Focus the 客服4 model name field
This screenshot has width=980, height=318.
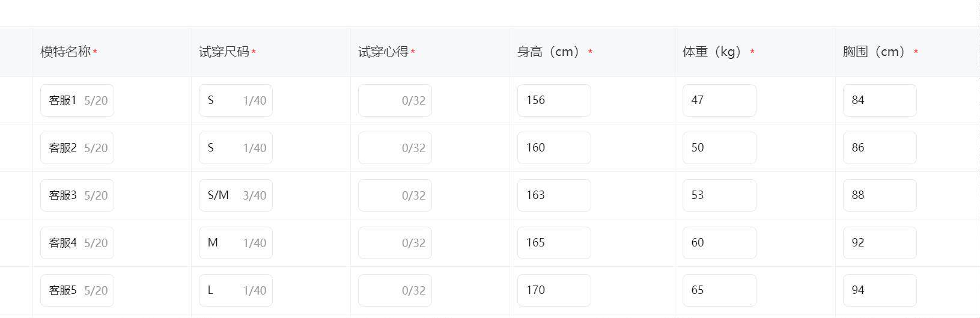point(76,243)
